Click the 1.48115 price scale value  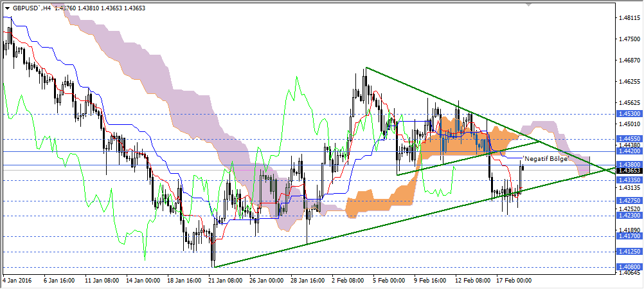click(629, 18)
